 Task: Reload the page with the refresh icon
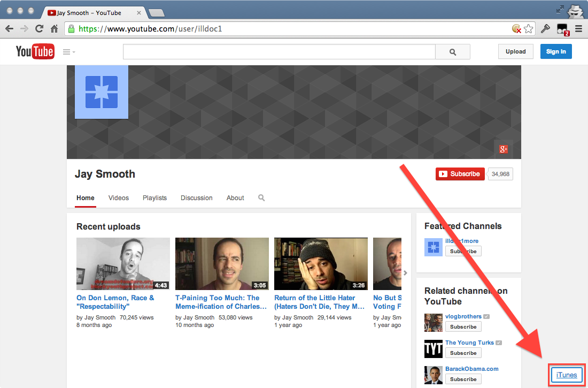click(x=40, y=29)
